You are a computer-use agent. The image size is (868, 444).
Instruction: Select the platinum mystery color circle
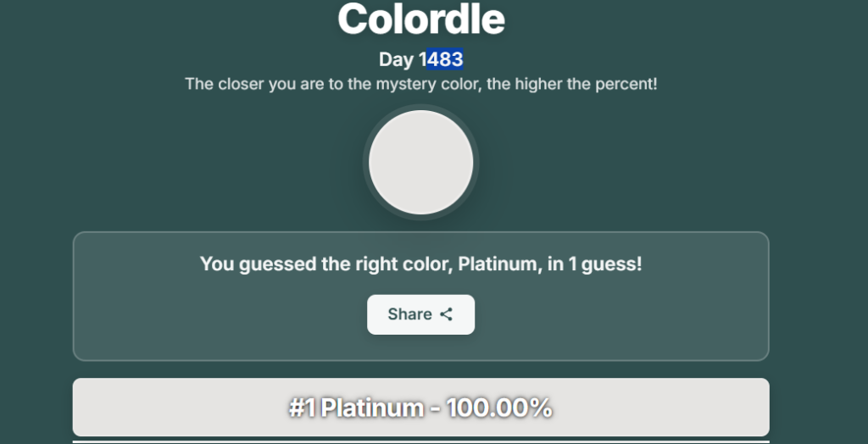pos(421,162)
